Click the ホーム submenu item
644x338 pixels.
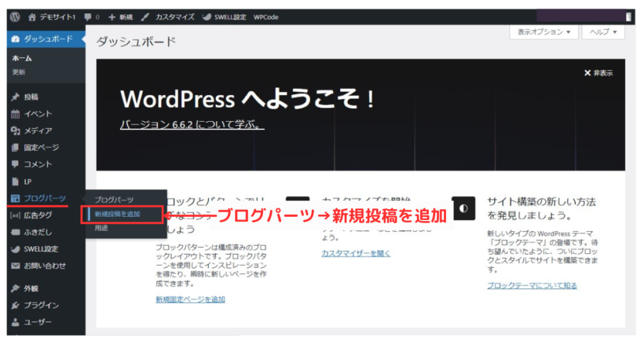click(x=22, y=58)
